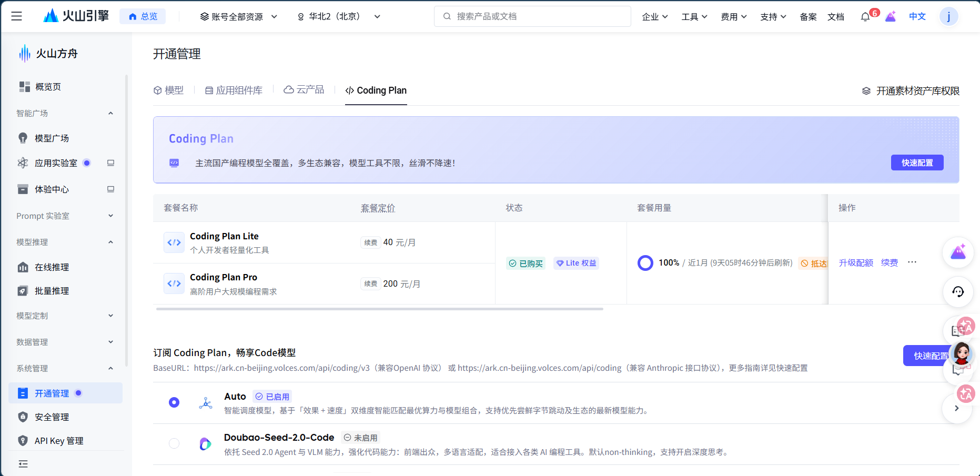Click the 总览 button
The height and width of the screenshot is (476, 980).
[x=143, y=16]
